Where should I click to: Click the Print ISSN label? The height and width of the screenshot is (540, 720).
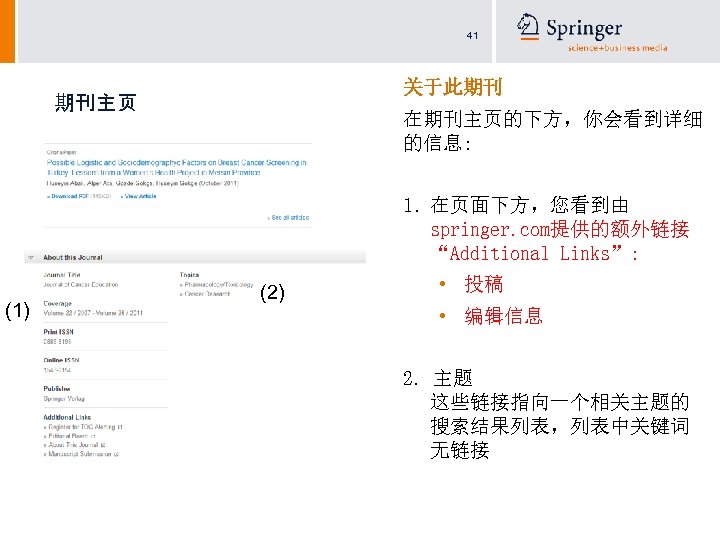click(58, 332)
